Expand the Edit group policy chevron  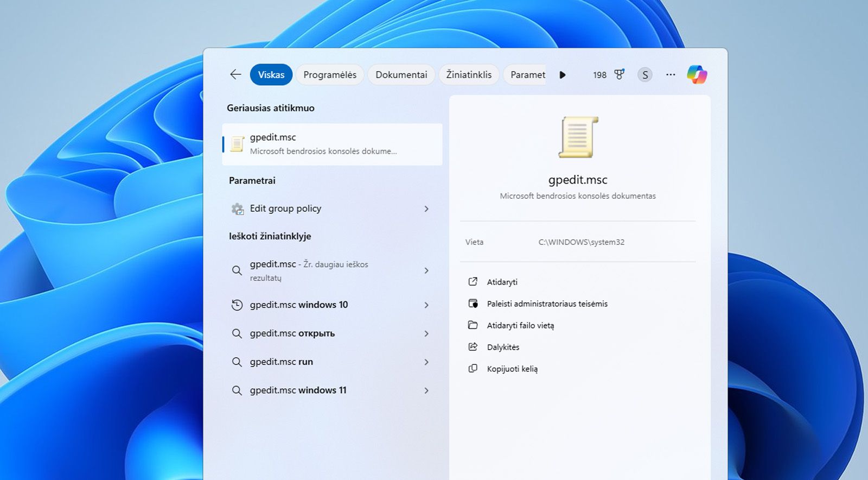click(x=426, y=209)
